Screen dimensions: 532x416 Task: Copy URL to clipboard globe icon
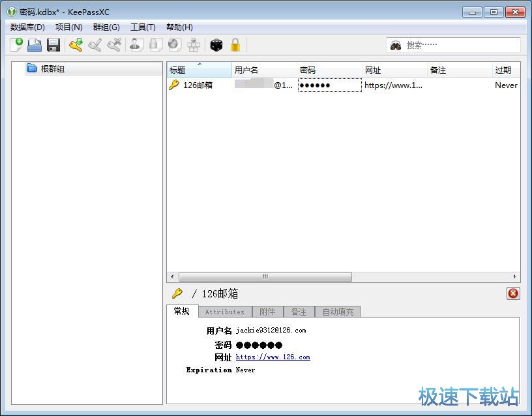click(174, 45)
